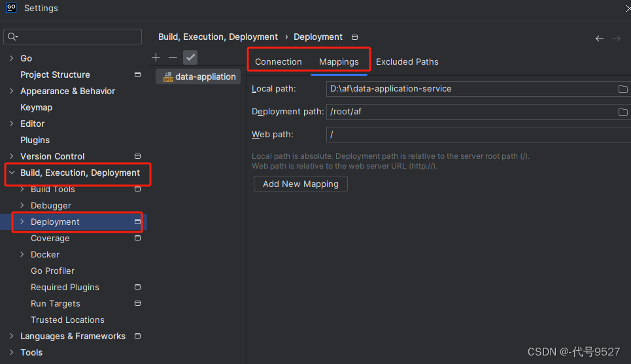The height and width of the screenshot is (364, 631).
Task: Mark server as default with checkmark icon
Action: (x=190, y=58)
